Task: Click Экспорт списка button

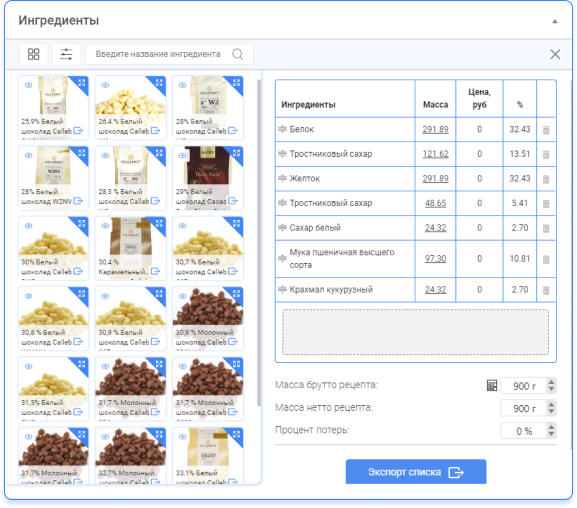Action: pyautogui.click(x=416, y=472)
